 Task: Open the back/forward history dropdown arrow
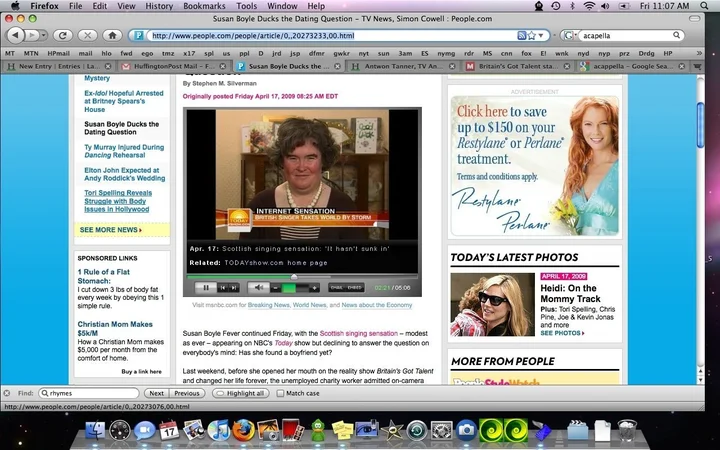coord(43,35)
